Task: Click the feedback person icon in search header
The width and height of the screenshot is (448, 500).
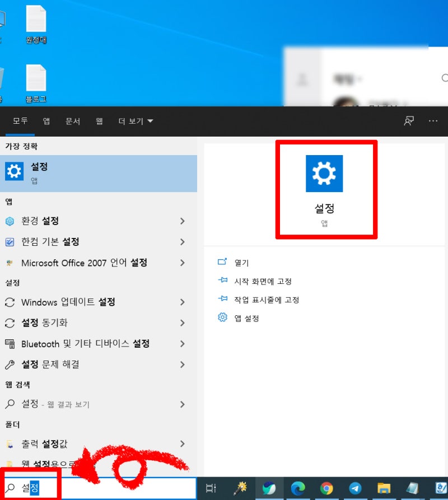Action: point(409,121)
